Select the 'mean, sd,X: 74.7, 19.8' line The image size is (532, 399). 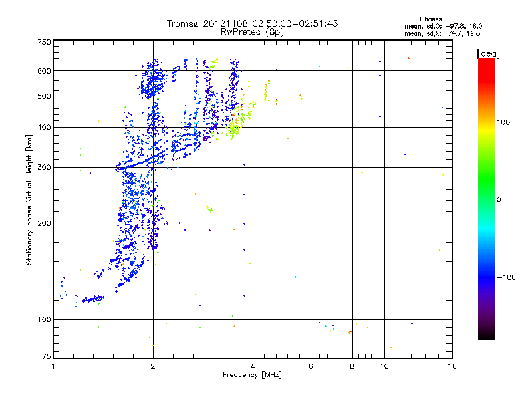442,33
